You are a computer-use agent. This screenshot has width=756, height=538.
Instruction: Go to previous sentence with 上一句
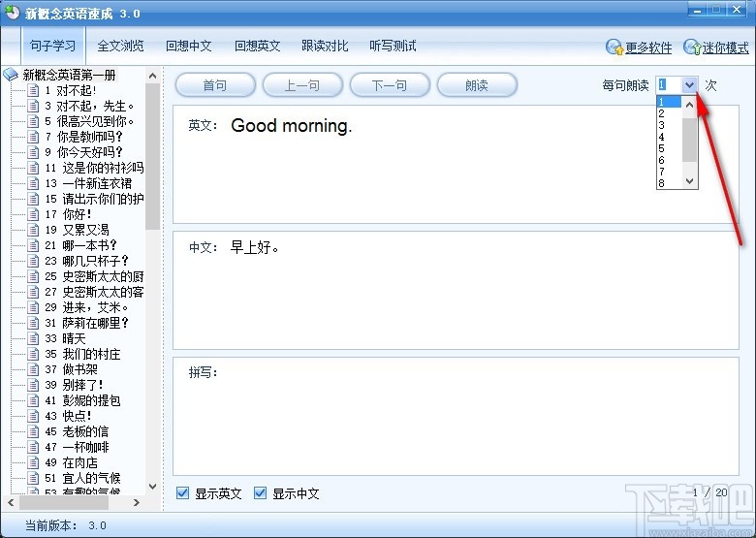point(302,85)
